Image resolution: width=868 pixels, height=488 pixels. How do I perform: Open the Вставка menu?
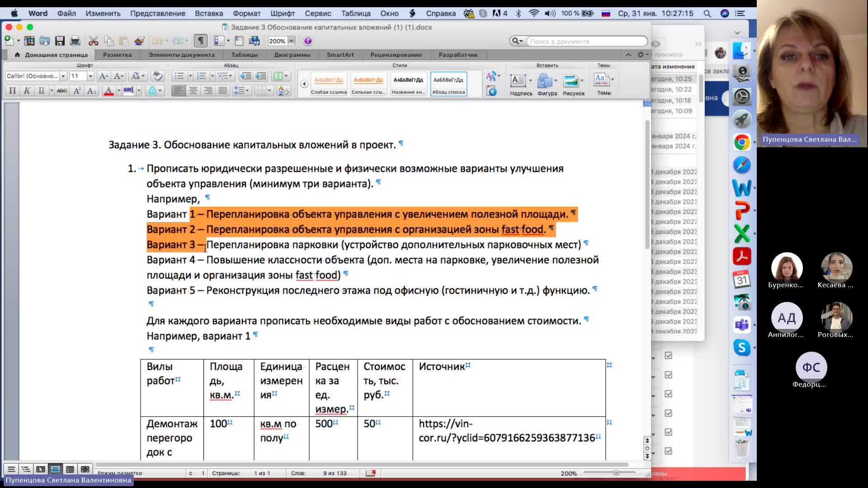(209, 14)
